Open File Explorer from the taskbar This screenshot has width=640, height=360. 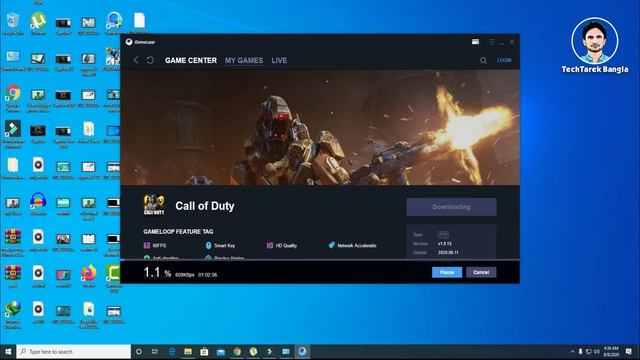(188, 351)
